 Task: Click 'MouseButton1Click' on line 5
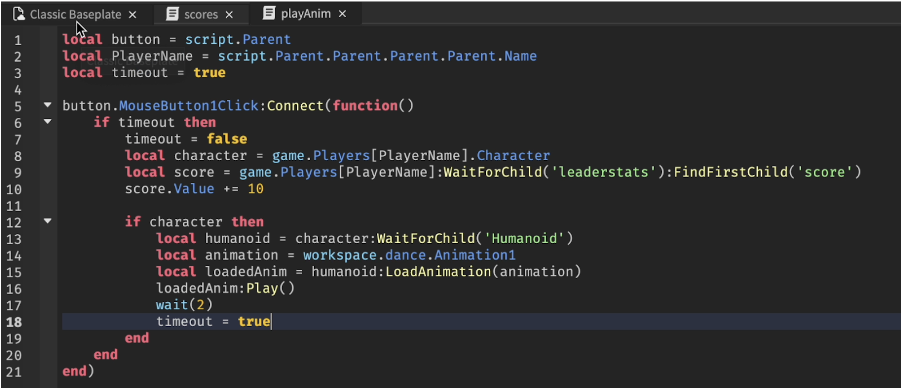[x=189, y=106]
